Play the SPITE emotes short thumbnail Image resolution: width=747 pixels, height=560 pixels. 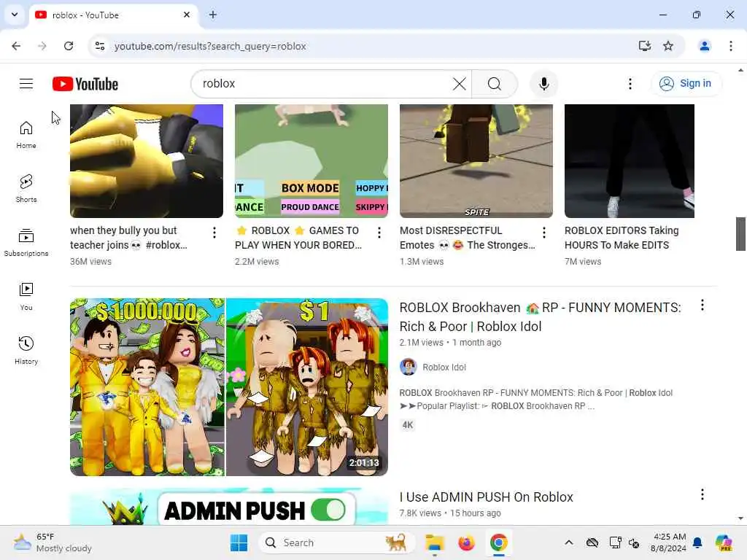point(476,161)
